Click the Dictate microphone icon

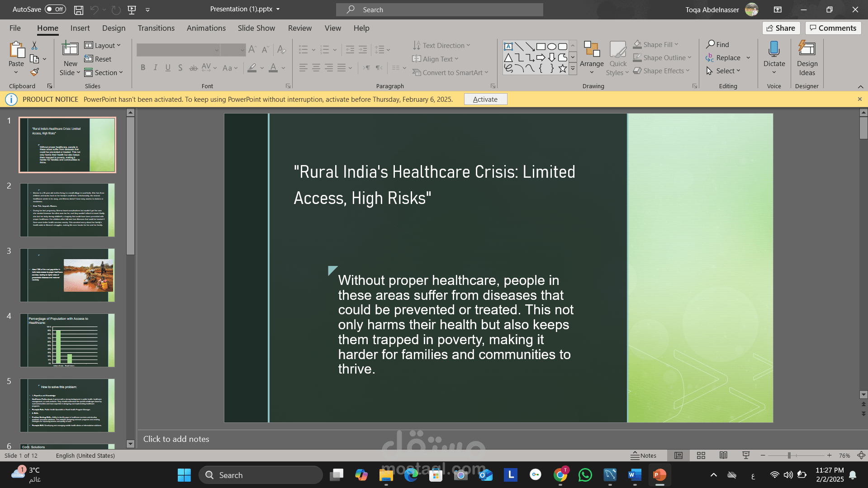[774, 49]
